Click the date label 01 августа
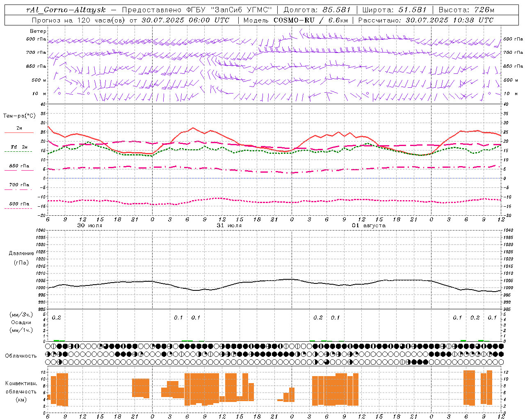525x420 pixels. 369,226
